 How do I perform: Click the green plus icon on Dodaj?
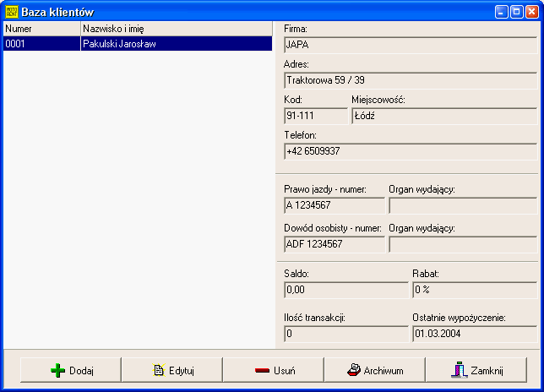58,370
